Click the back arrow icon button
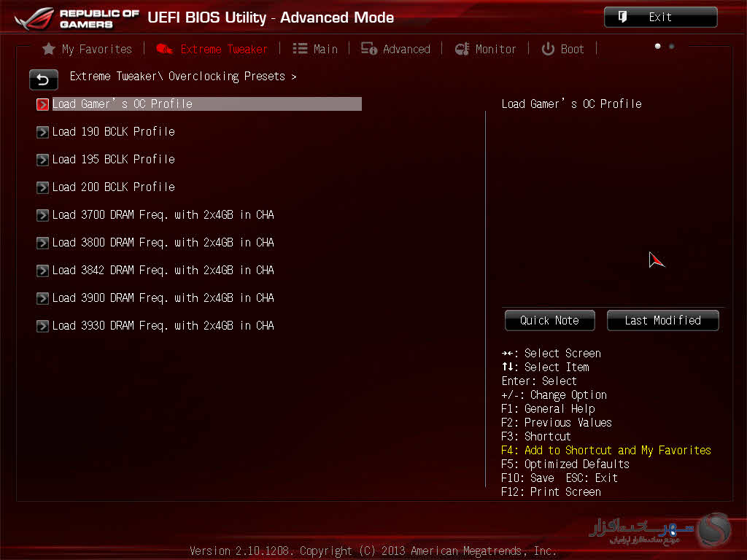This screenshot has height=560, width=747. (43, 79)
